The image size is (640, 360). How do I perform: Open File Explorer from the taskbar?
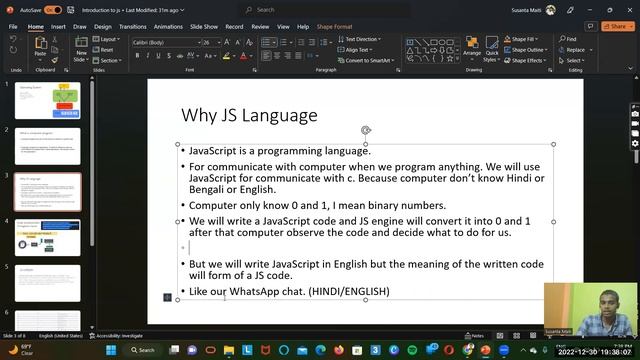click(x=229, y=350)
